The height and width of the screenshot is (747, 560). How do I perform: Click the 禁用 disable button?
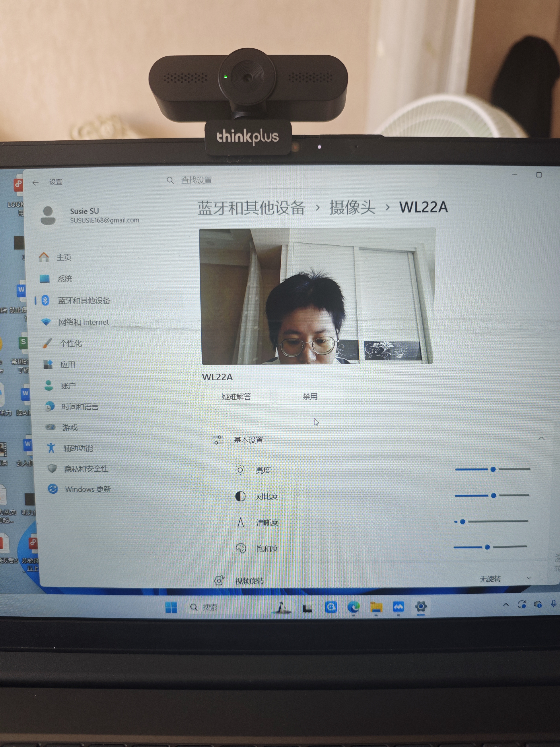tap(310, 396)
